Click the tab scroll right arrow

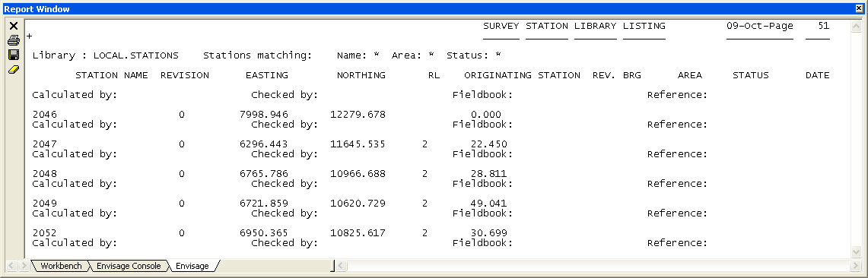click(x=24, y=266)
